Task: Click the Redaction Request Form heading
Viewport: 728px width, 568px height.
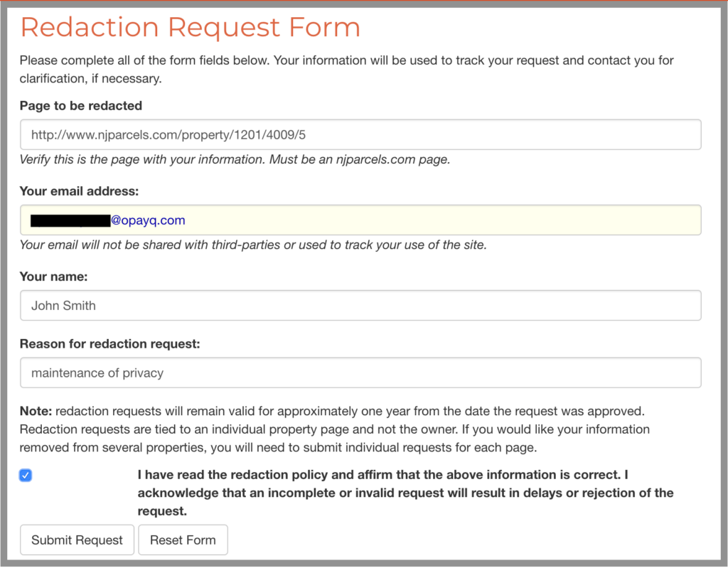Action: pos(191,28)
